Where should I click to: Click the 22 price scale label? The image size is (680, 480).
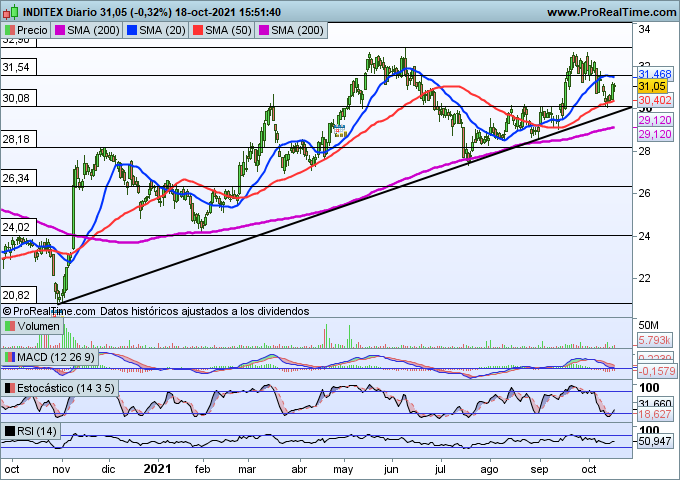point(644,278)
